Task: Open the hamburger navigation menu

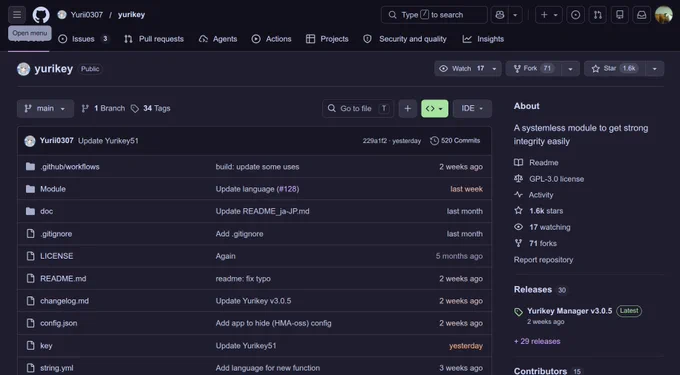Action: 17,15
